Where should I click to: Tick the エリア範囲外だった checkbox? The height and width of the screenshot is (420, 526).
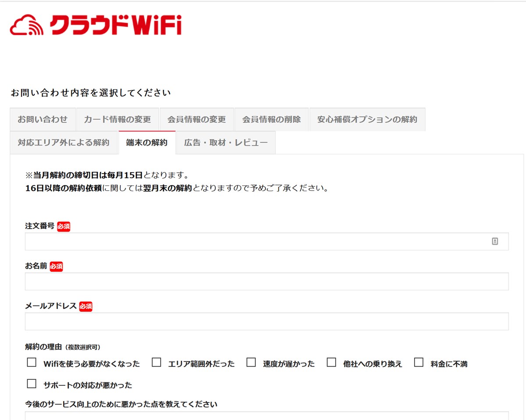(x=156, y=363)
